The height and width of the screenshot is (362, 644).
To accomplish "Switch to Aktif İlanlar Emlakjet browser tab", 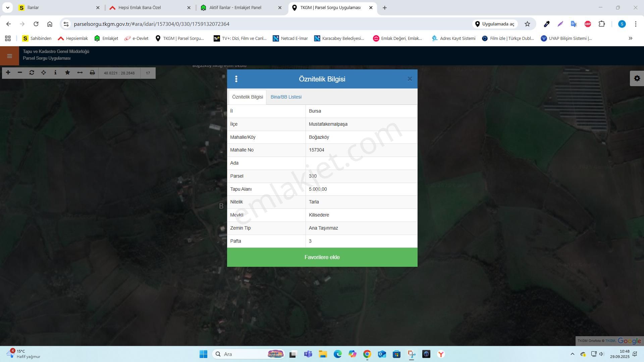I will pos(235,8).
